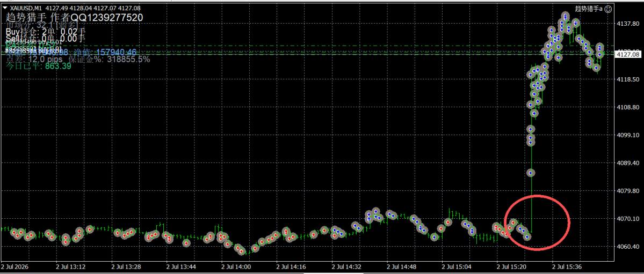Select the red circle annotation on chart
Image resolution: width=644 pixels, height=274 pixels.
[x=537, y=223]
